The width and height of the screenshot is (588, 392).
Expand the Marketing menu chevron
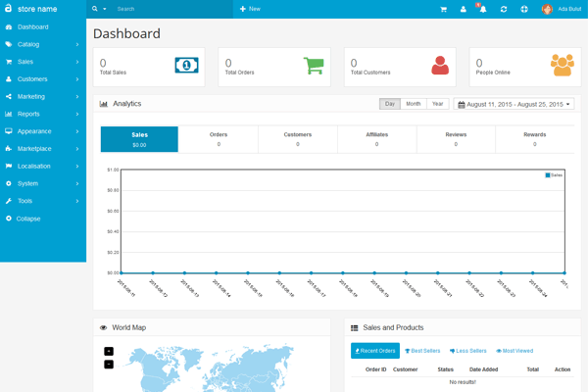pos(77,96)
